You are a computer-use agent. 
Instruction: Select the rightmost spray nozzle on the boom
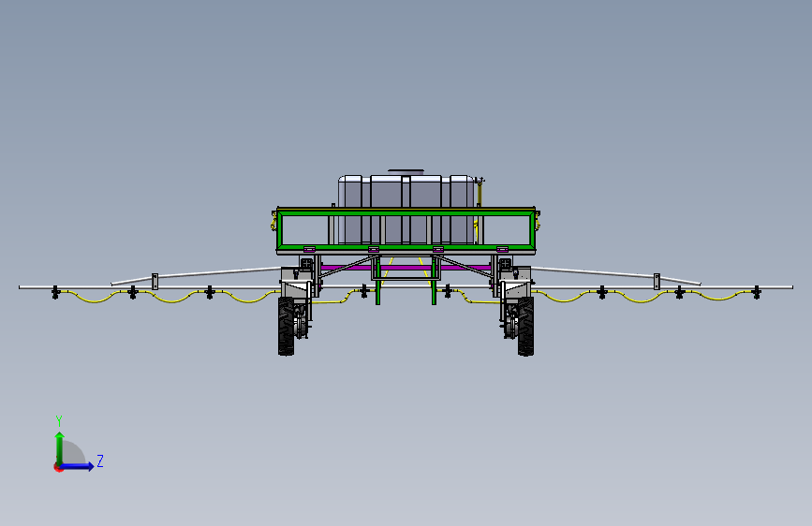point(756,293)
